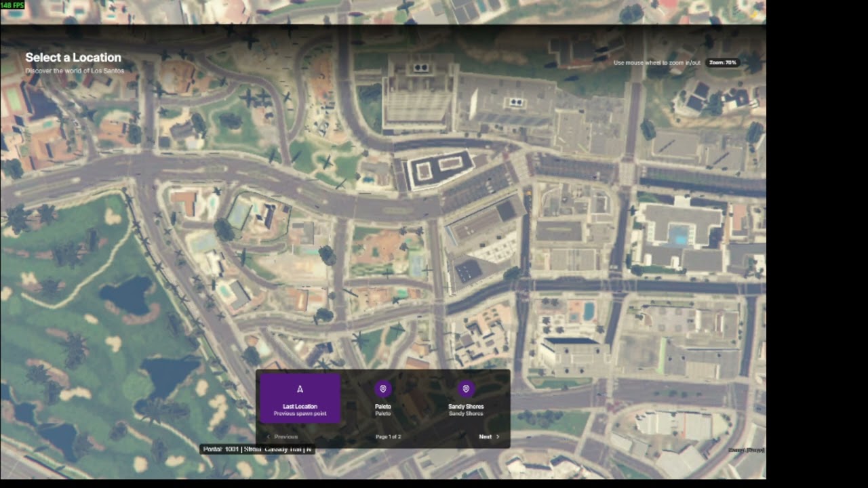
Task: Click the Postal 1001 street info bar
Action: click(x=258, y=449)
